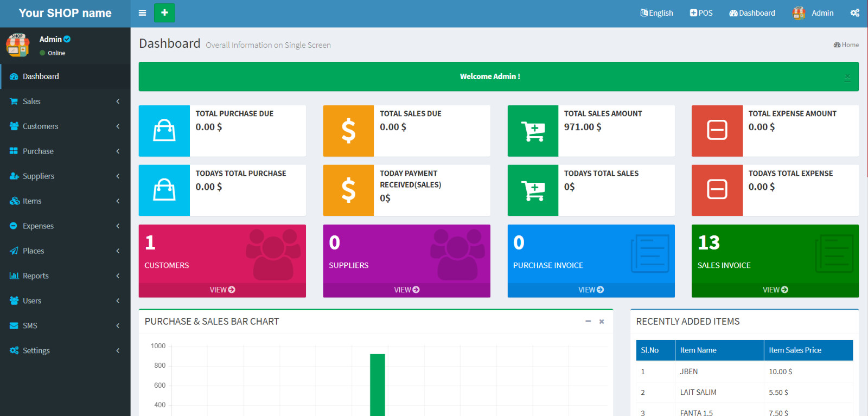Click the Total Sales Due dollar icon
This screenshot has height=416, width=868.
tap(348, 131)
